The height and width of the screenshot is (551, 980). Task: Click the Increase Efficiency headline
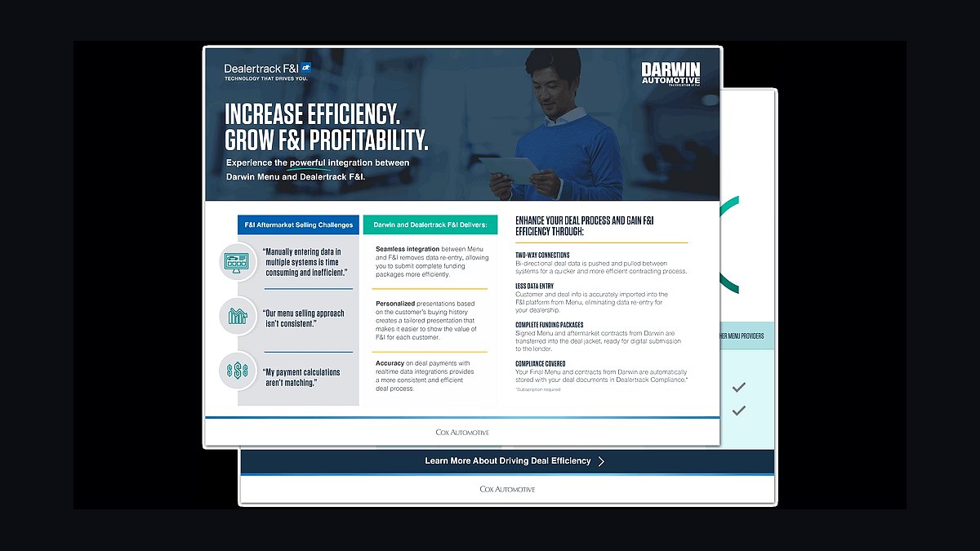coord(327,127)
